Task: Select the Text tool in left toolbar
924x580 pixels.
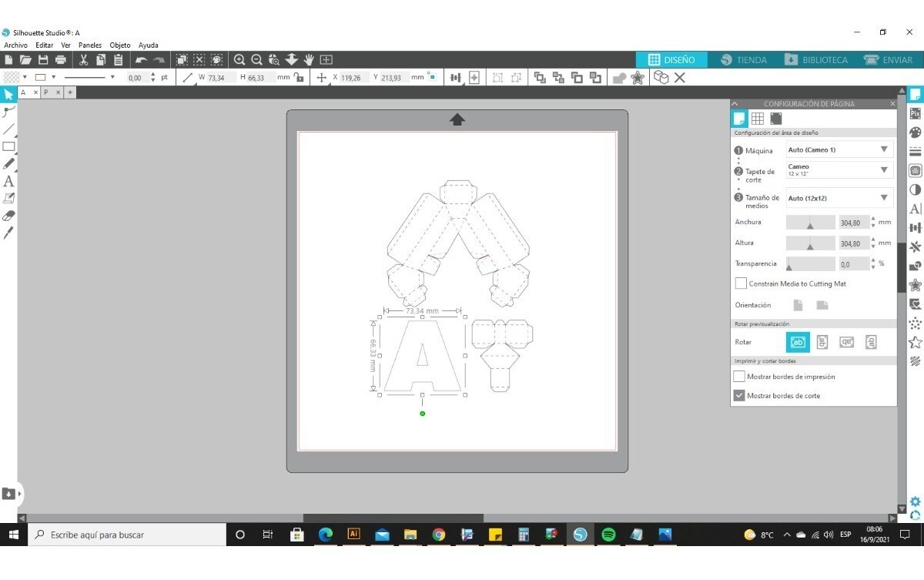Action: point(8,181)
